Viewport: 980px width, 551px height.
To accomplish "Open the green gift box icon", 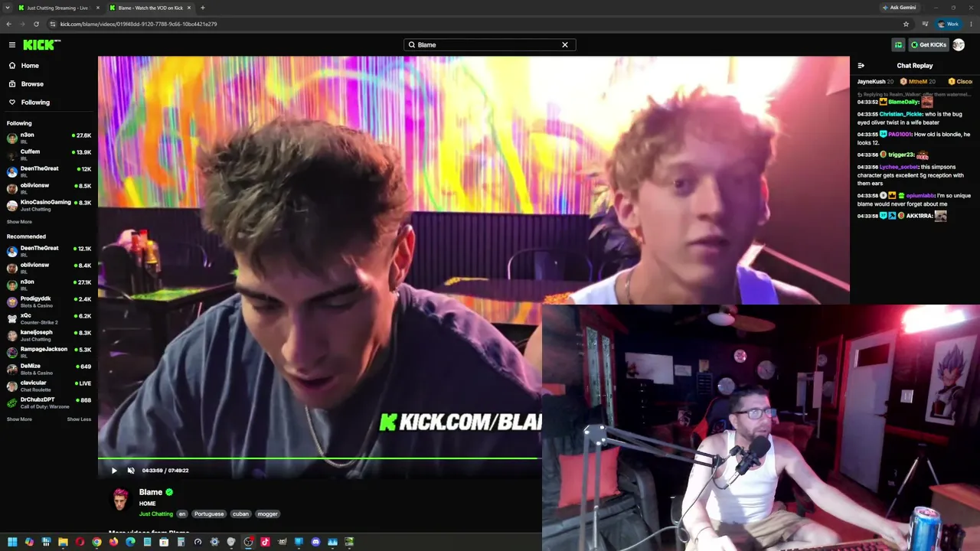I will point(899,44).
